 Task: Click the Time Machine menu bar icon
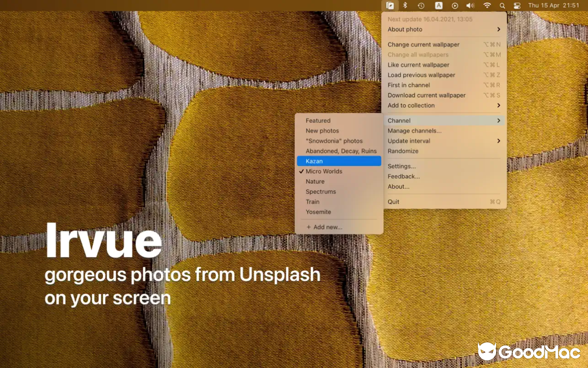[421, 6]
